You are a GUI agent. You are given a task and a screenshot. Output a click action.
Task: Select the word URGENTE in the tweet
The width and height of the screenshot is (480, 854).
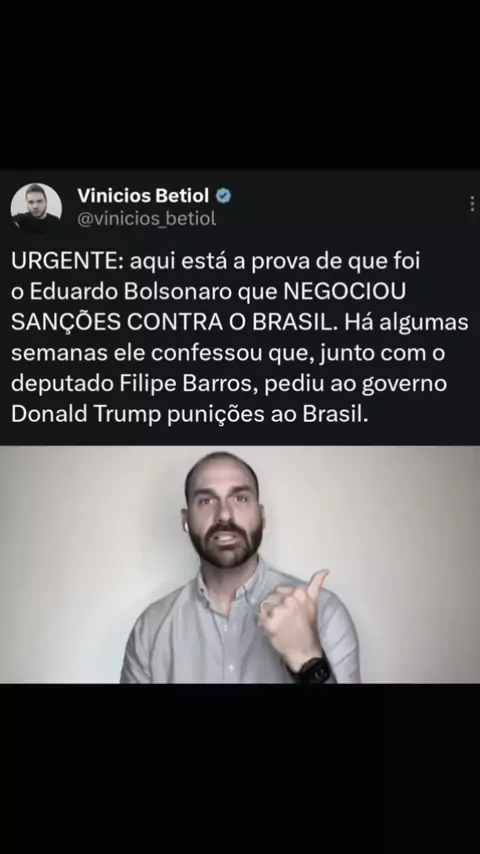(67, 261)
